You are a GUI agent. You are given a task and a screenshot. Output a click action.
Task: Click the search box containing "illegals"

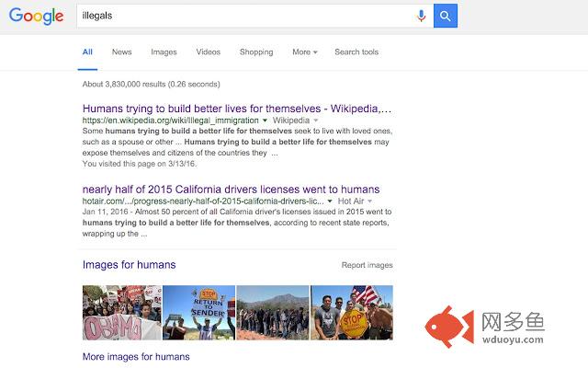coord(243,16)
